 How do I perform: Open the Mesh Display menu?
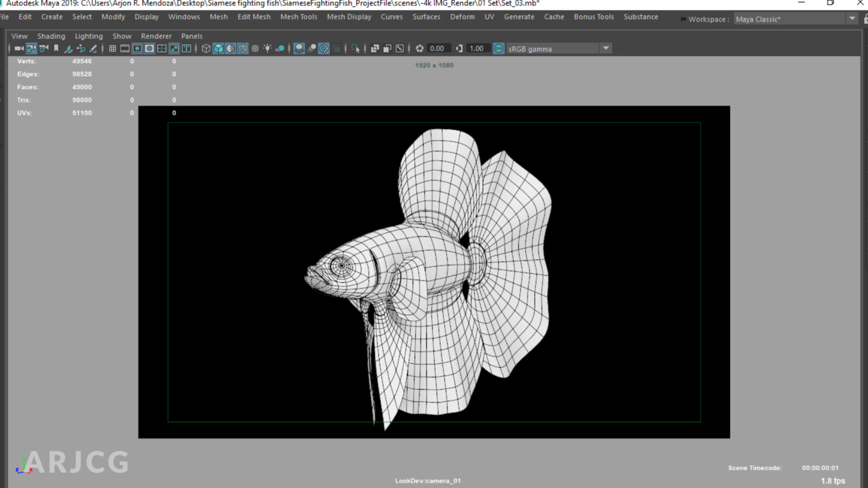point(349,17)
